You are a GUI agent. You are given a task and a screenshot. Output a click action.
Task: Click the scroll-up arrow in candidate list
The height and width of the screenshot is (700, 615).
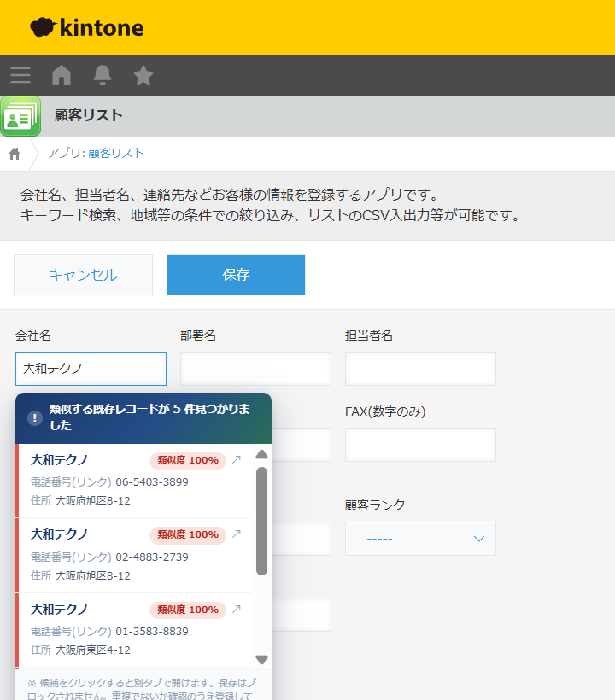[261, 454]
